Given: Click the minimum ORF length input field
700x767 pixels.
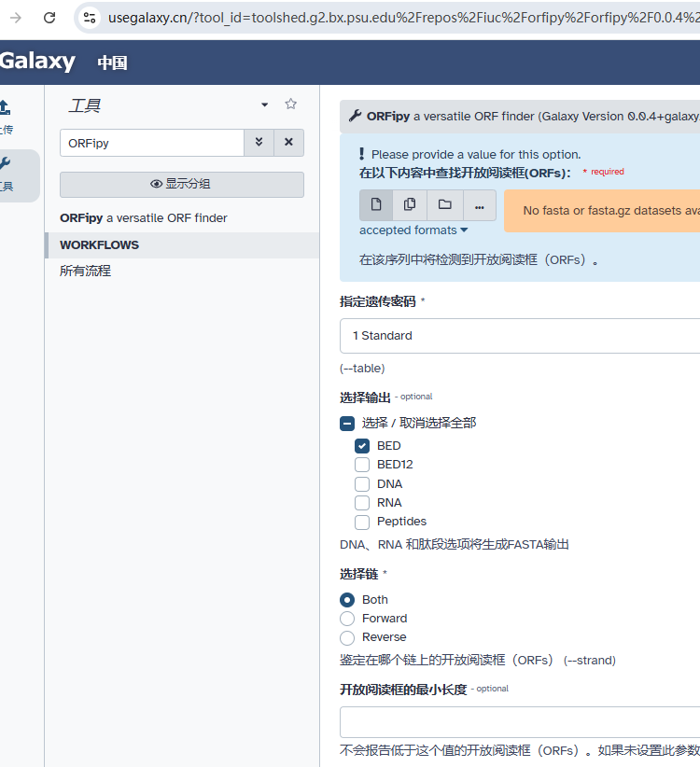Looking at the screenshot, I should pos(519,721).
